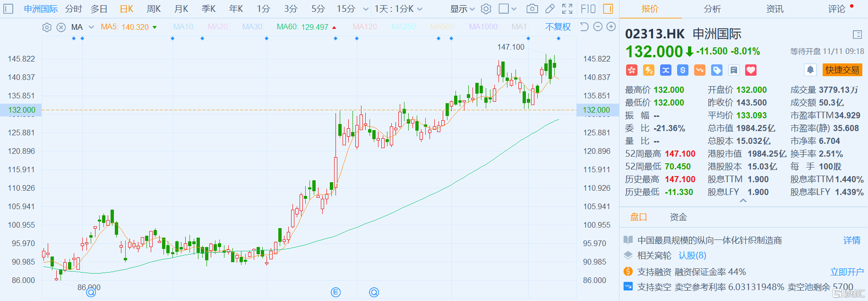Select the 季K quarterly candlestick tab
This screenshot has height=301, width=868.
[x=208, y=9]
